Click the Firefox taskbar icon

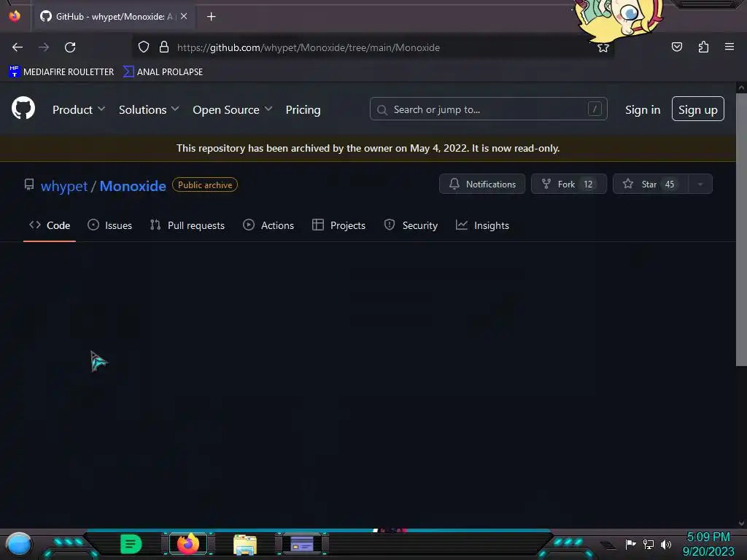click(x=188, y=543)
